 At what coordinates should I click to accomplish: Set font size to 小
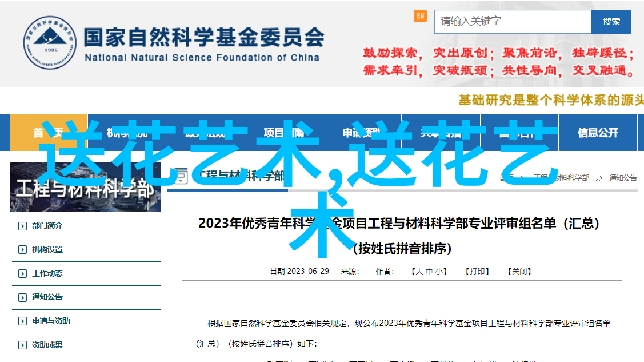click(x=439, y=271)
